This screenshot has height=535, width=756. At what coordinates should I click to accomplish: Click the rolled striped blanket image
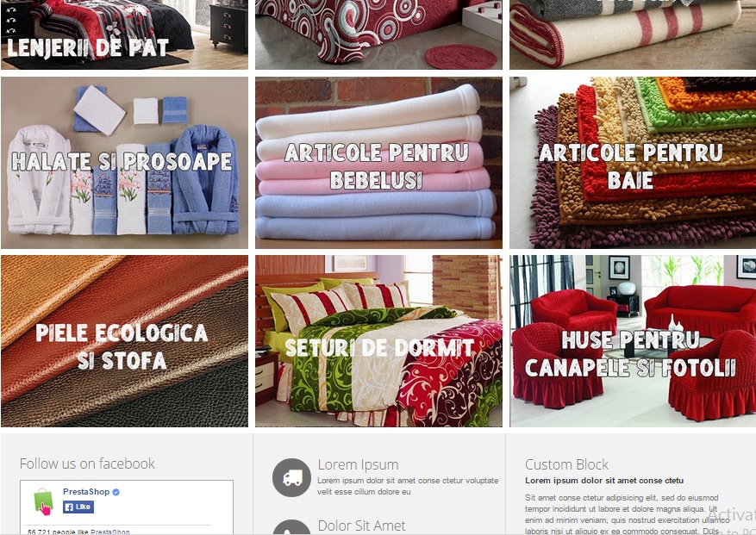pos(633,34)
